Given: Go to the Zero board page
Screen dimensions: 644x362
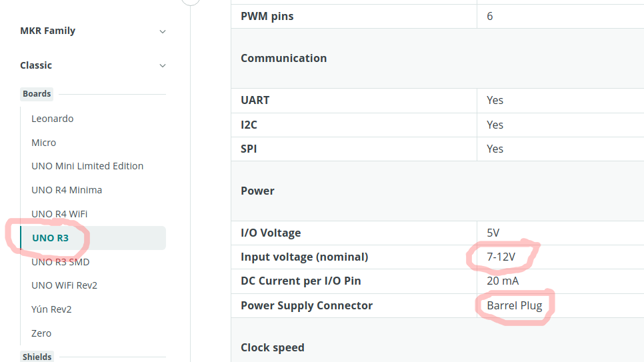Looking at the screenshot, I should 41,333.
